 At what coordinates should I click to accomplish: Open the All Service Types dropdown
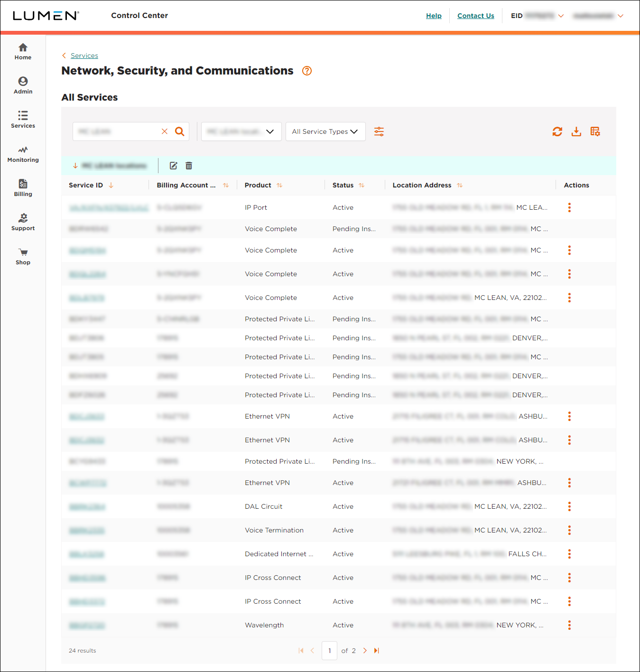point(325,131)
